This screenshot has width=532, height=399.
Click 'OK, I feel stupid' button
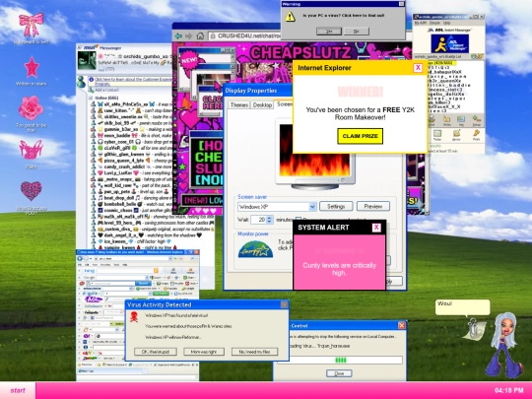point(156,352)
